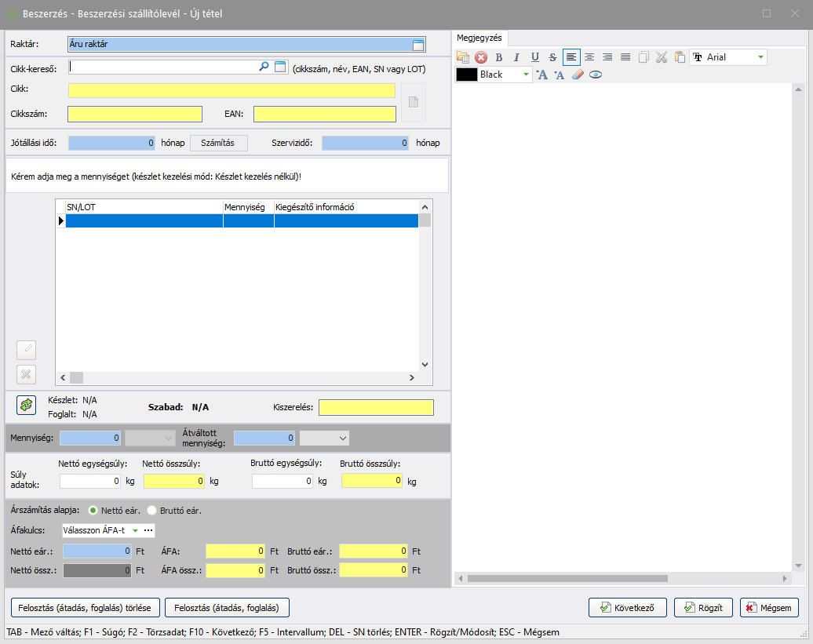This screenshot has height=644, width=813.
Task: Click the ellipsis button next to Áfakulcs
Action: [148, 530]
